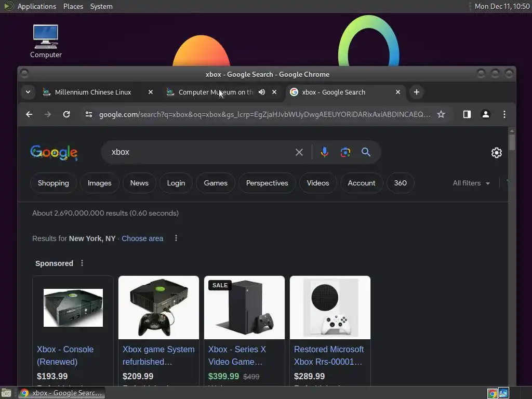Screen dimensions: 532x399
Task: Go forward using the browser's forward arrow
Action: tap(47, 114)
